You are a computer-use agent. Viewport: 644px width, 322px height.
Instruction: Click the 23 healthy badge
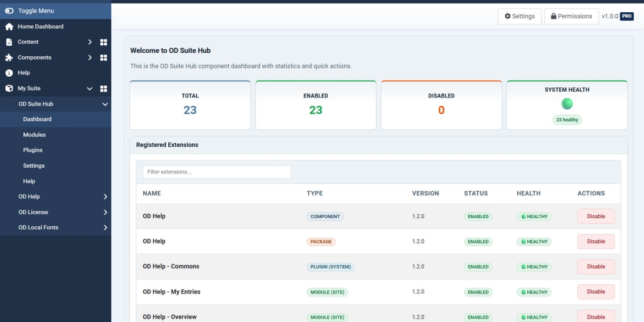(x=567, y=120)
